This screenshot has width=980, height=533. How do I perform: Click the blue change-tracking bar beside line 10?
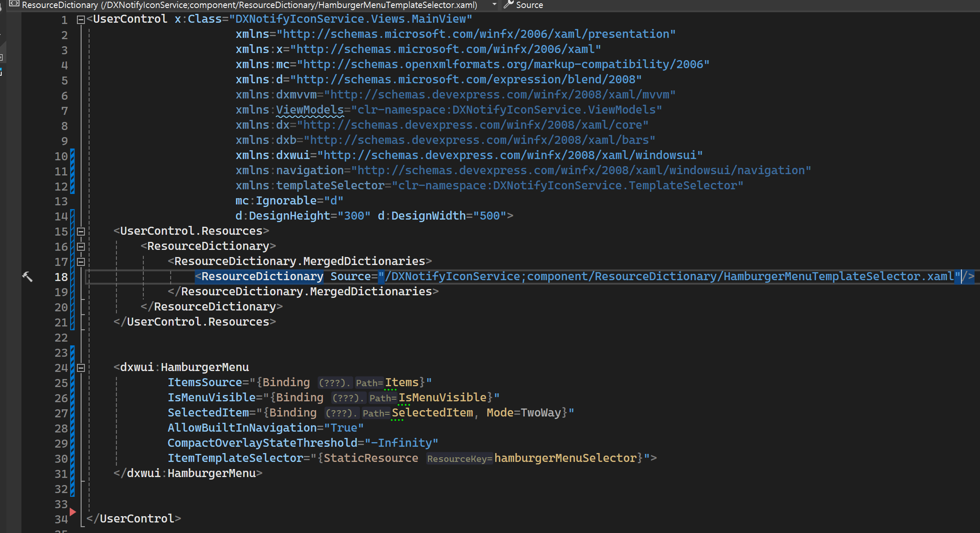(72, 156)
